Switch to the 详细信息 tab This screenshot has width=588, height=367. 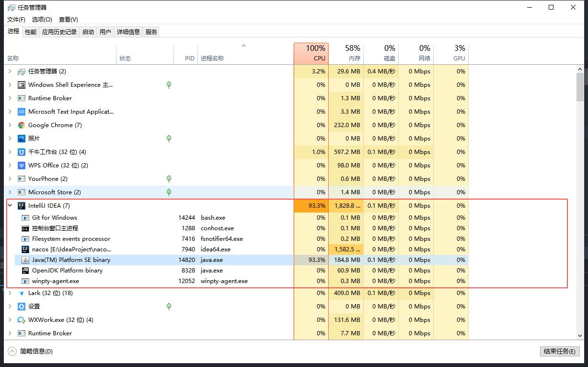(128, 32)
